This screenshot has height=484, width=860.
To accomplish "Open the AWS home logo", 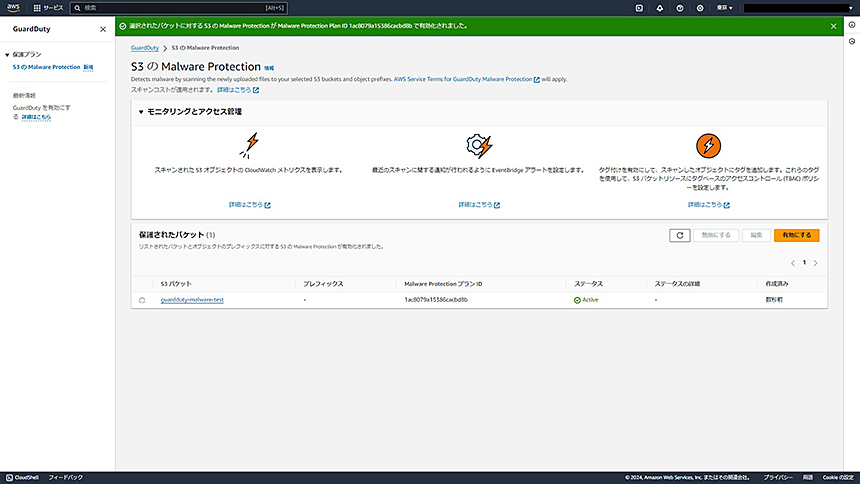I will (13, 8).
